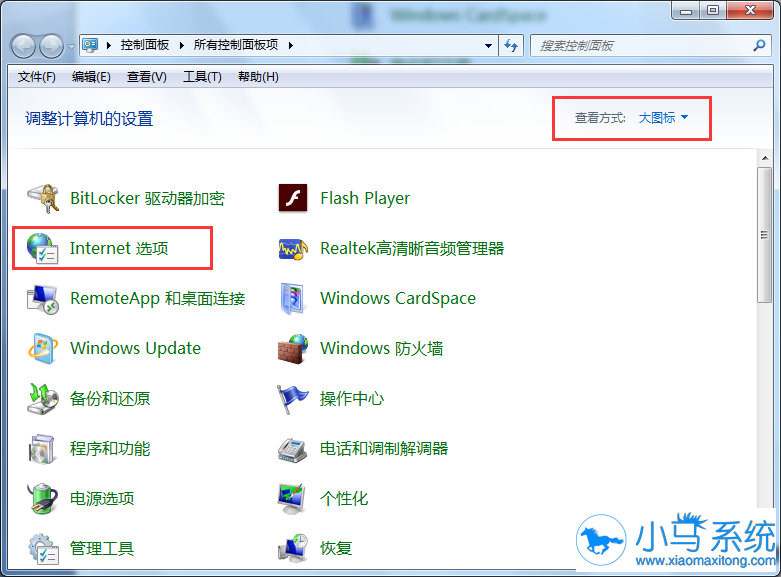Click the scrollbar up arrow

pyautogui.click(x=765, y=158)
